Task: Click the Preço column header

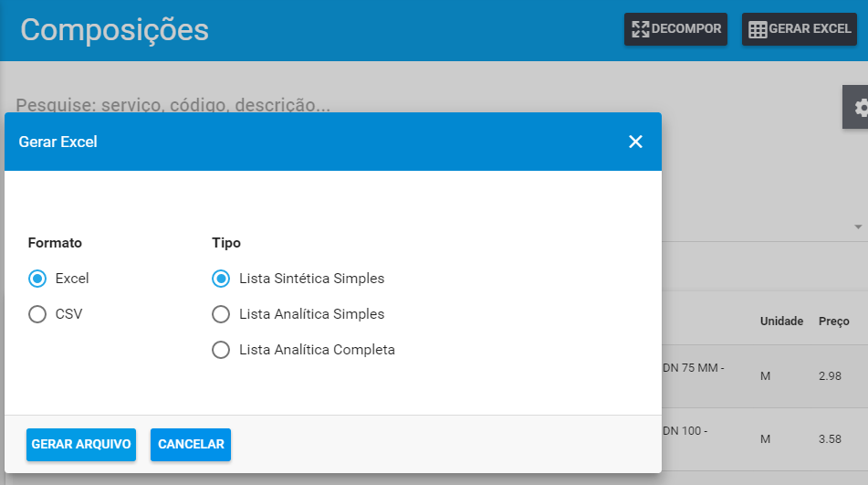Action: tap(833, 322)
